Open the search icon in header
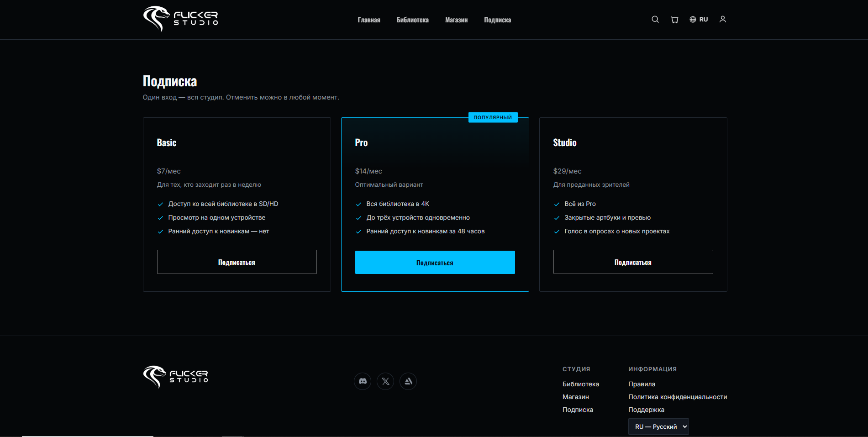This screenshot has width=868, height=437. click(655, 20)
